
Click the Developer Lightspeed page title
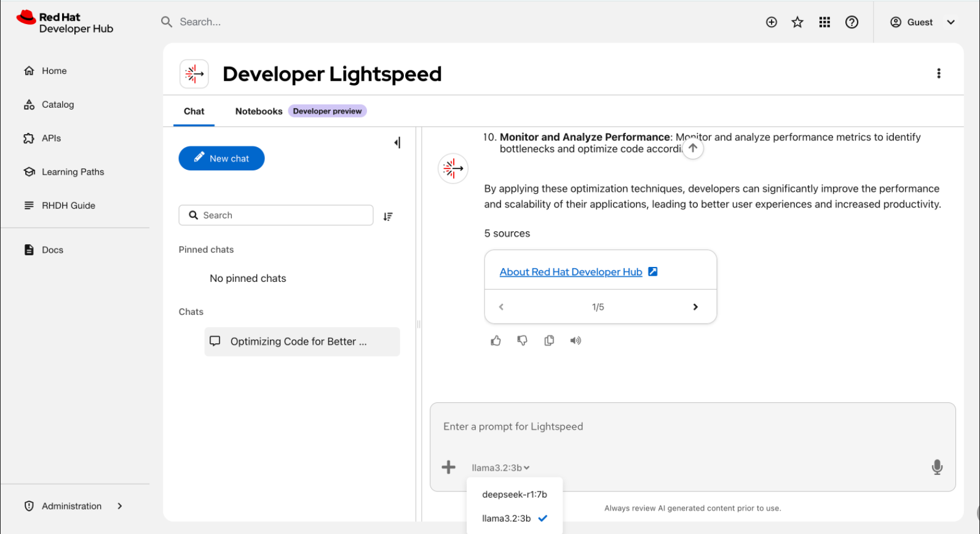click(x=332, y=74)
